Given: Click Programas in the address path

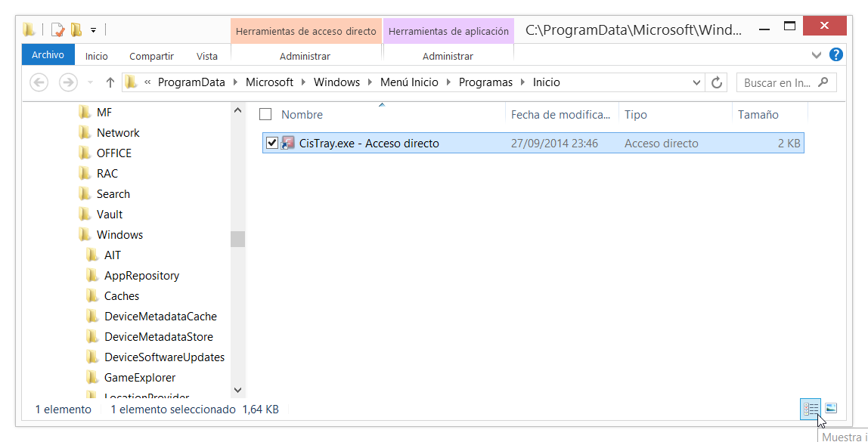Looking at the screenshot, I should click(x=485, y=82).
